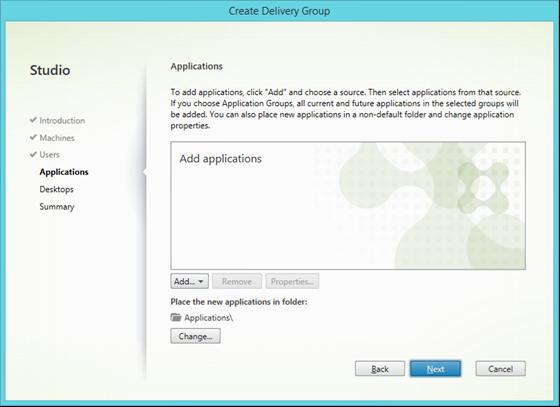Select the Applications step in sidebar
This screenshot has width=560, height=407.
pyautogui.click(x=64, y=172)
